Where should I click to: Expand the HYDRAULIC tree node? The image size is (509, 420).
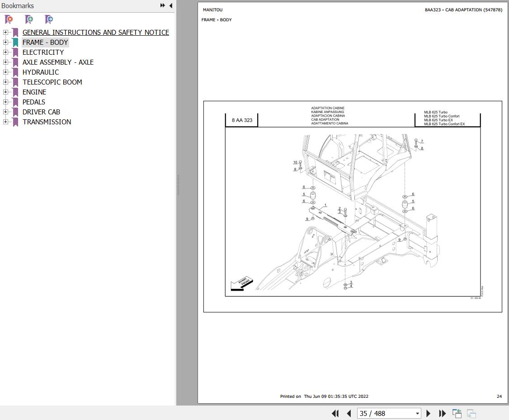click(5, 72)
